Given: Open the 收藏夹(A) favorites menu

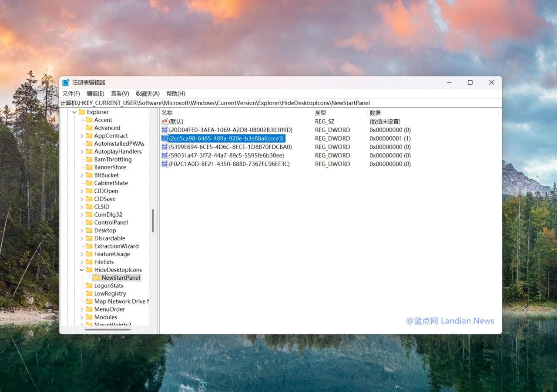Looking at the screenshot, I should [x=148, y=94].
